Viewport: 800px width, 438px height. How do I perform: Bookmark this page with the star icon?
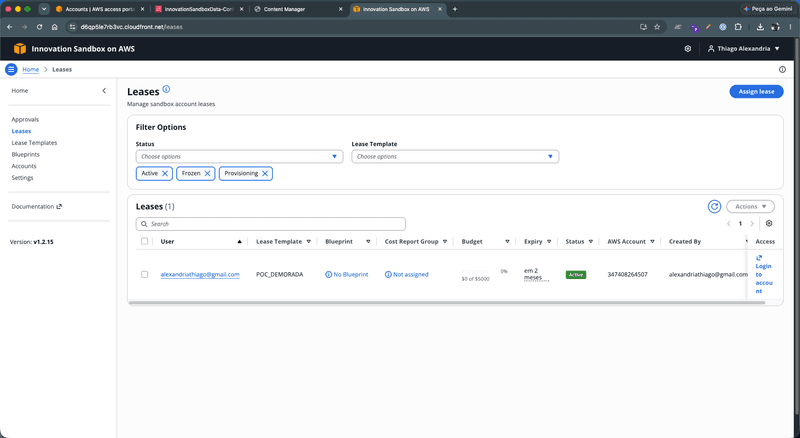(657, 27)
